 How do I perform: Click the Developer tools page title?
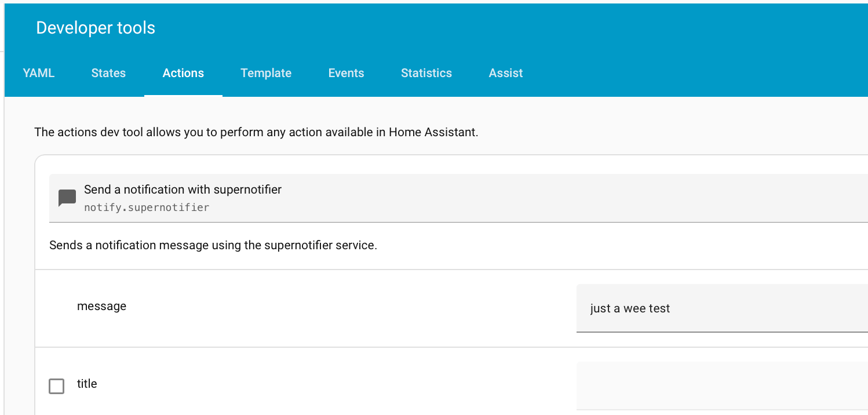click(96, 27)
